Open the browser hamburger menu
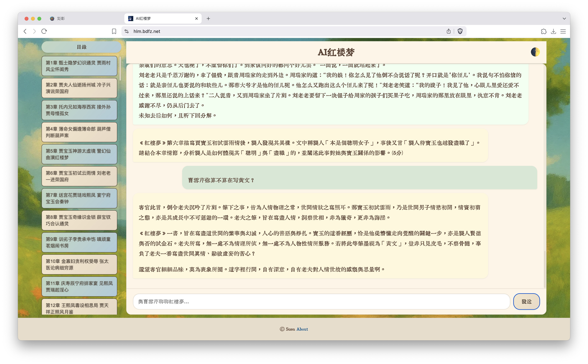Screen dimensions: 588x364 [563, 31]
